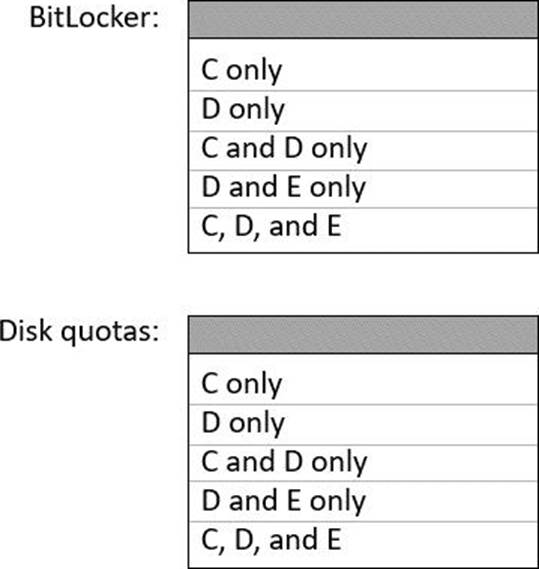The width and height of the screenshot is (539, 569).
Task: Select 'D and E only' in BitLocker options
Action: point(363,188)
